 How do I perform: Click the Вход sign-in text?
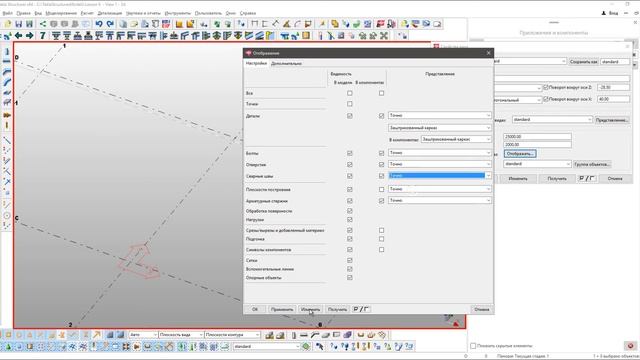613,13
